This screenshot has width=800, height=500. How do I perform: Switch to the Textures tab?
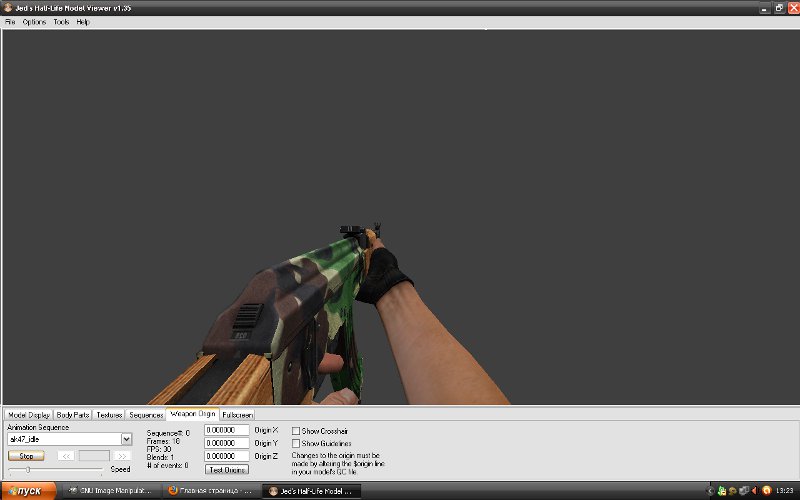point(109,415)
